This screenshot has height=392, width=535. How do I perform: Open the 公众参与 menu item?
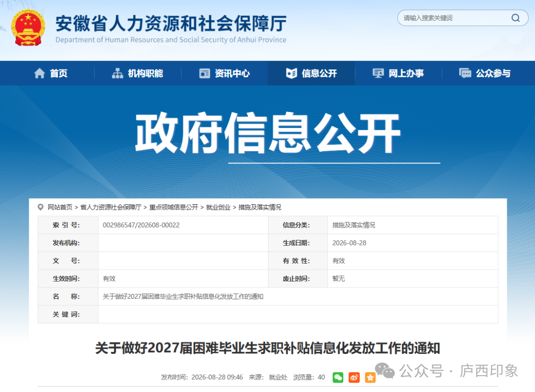pos(485,73)
